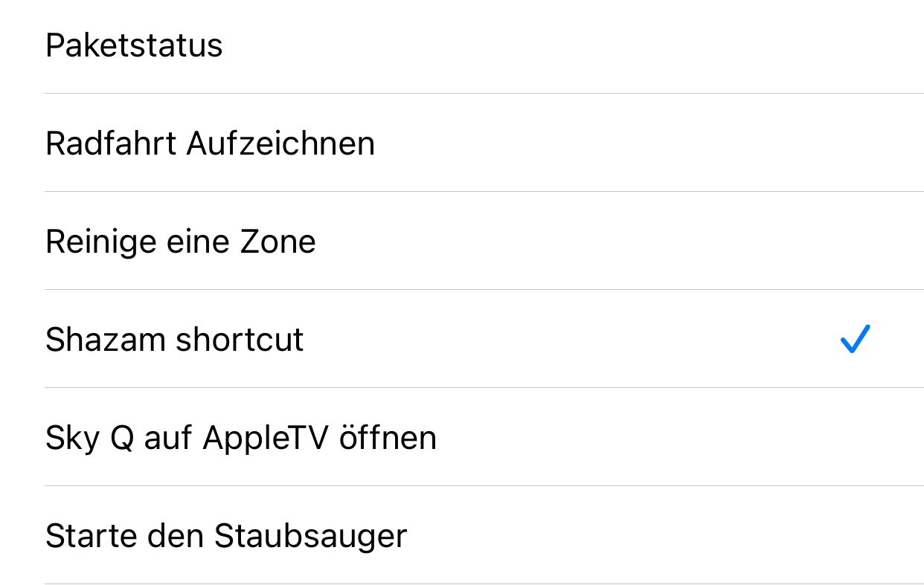Click the Reinige eine Zone text

181,242
